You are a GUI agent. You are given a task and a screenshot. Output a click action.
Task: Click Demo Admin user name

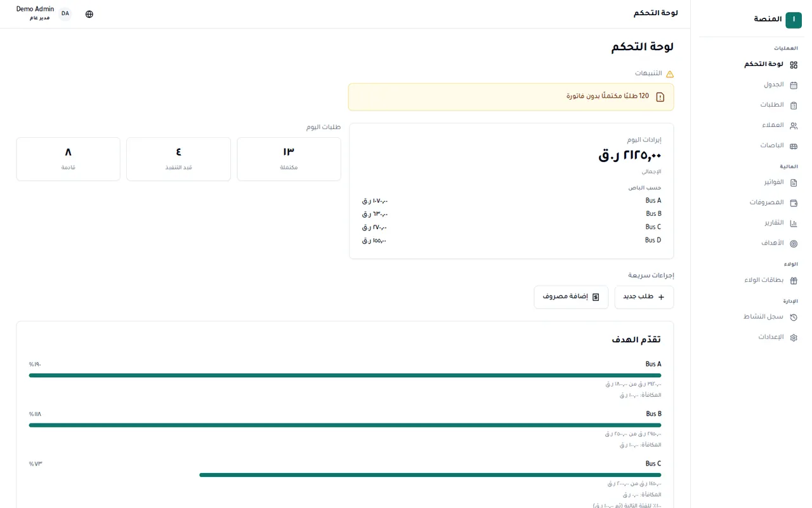tap(36, 10)
